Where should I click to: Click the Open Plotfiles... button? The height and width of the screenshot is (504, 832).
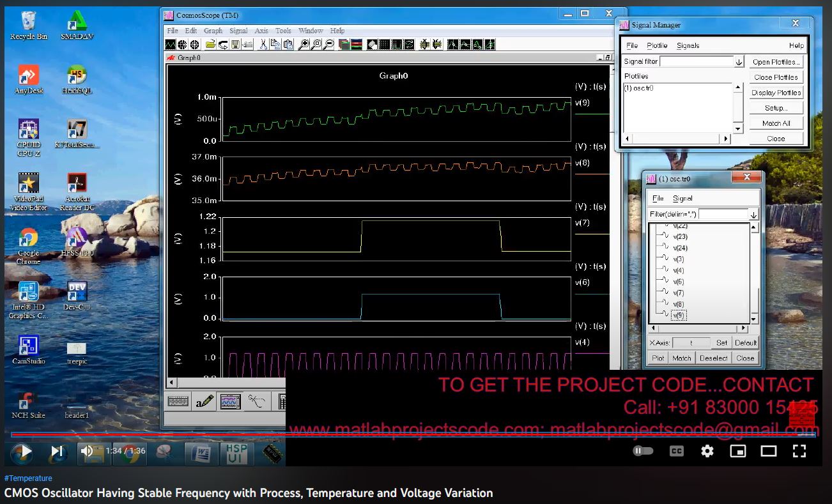coord(776,62)
